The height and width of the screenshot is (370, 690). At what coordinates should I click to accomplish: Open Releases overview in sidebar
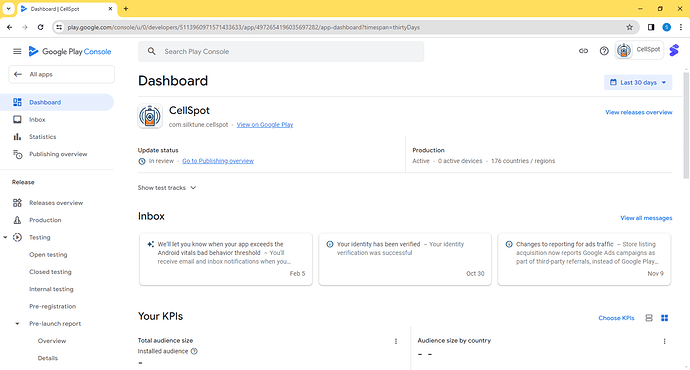click(57, 203)
